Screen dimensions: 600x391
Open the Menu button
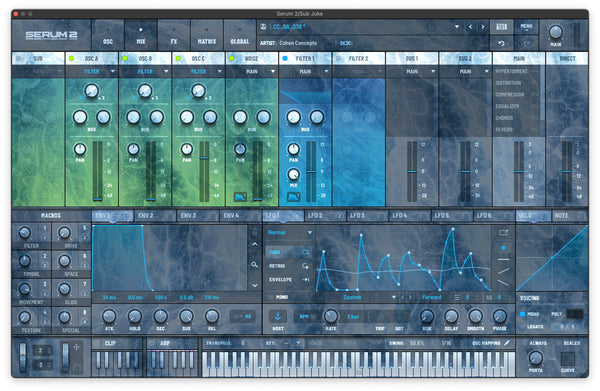point(527,26)
